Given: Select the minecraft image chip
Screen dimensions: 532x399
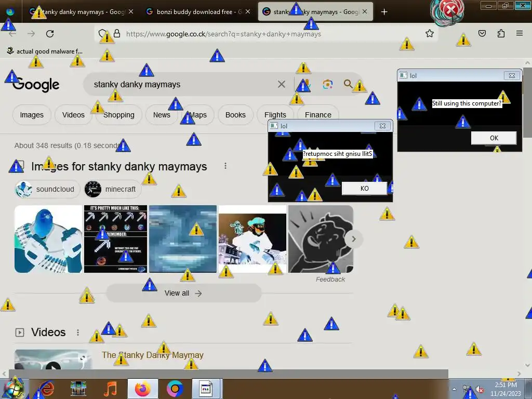Looking at the screenshot, I should click(113, 189).
